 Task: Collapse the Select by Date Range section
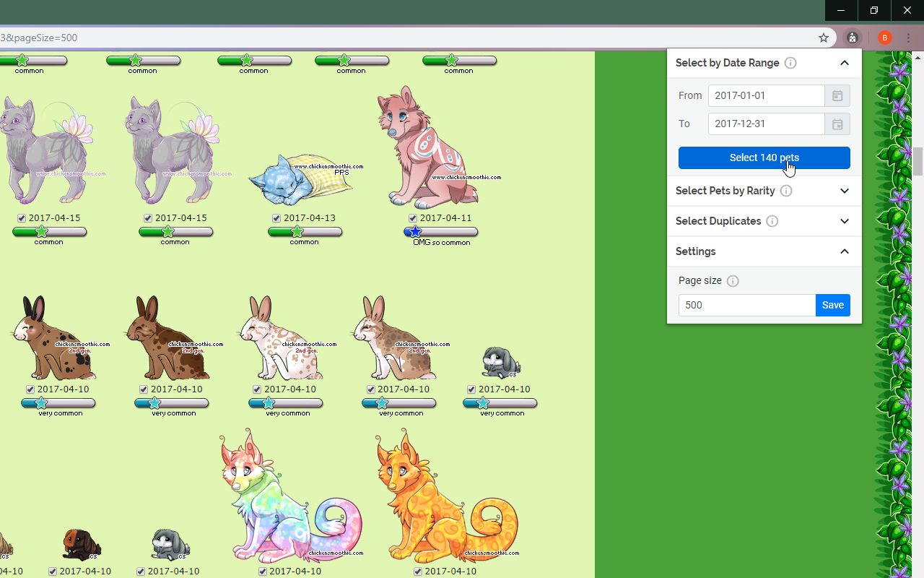coord(845,63)
